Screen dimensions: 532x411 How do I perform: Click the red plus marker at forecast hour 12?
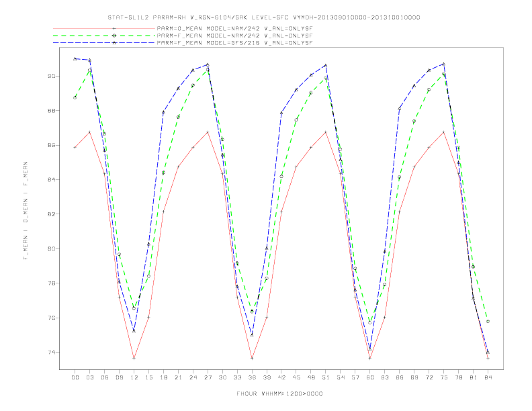point(134,358)
